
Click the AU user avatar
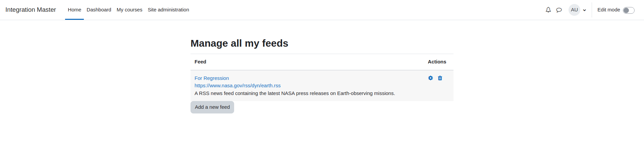point(574,10)
